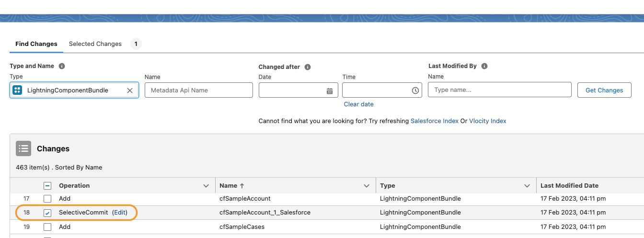Viewport: 644px width, 238px height.
Task: Open the Name column dropdown menu
Action: pyautogui.click(x=367, y=186)
